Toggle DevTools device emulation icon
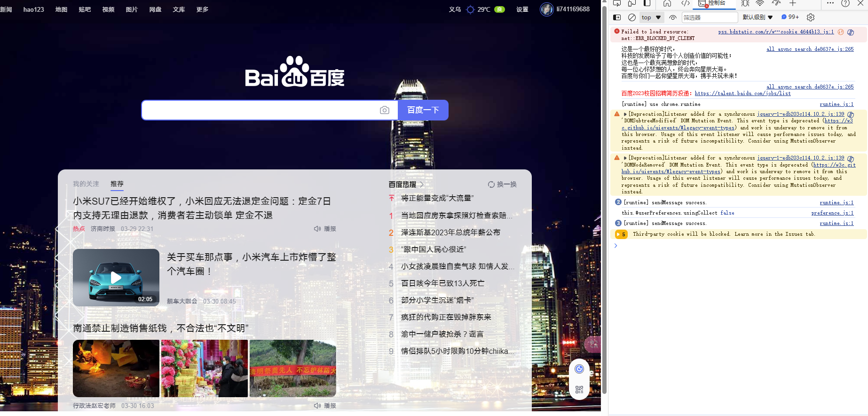The height and width of the screenshot is (416, 868). coord(632,3)
